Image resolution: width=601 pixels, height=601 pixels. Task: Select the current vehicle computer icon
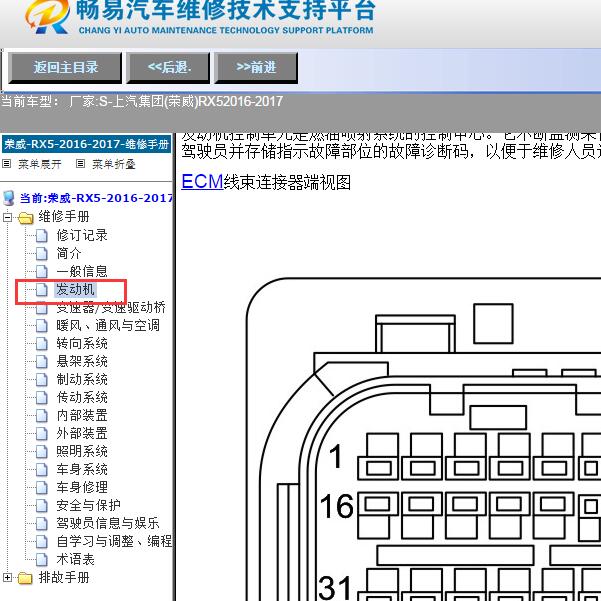coord(8,198)
